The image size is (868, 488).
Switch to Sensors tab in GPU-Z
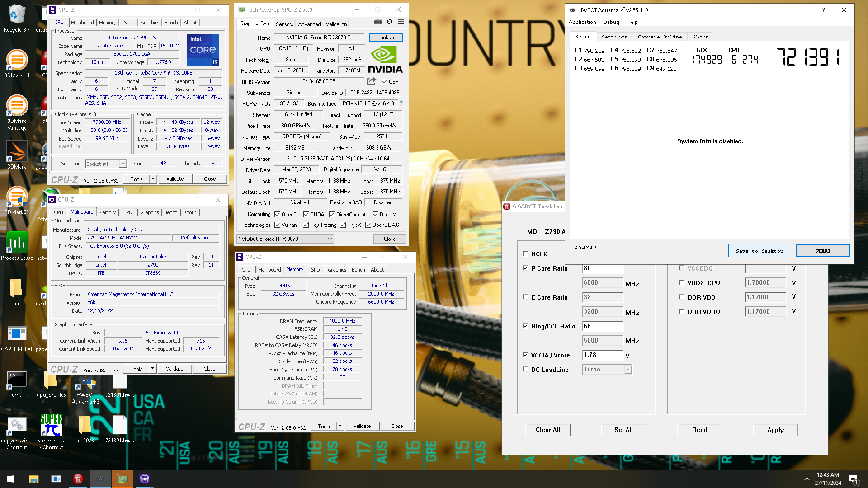[x=284, y=24]
